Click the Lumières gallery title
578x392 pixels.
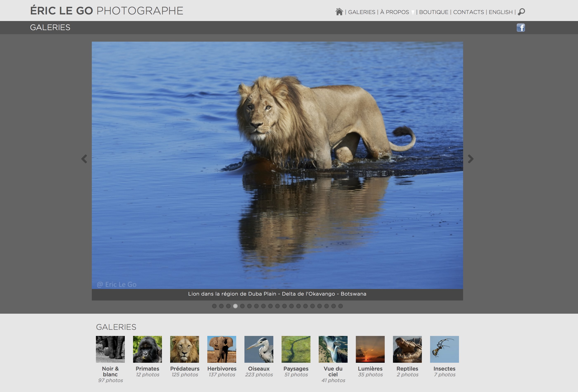point(370,369)
